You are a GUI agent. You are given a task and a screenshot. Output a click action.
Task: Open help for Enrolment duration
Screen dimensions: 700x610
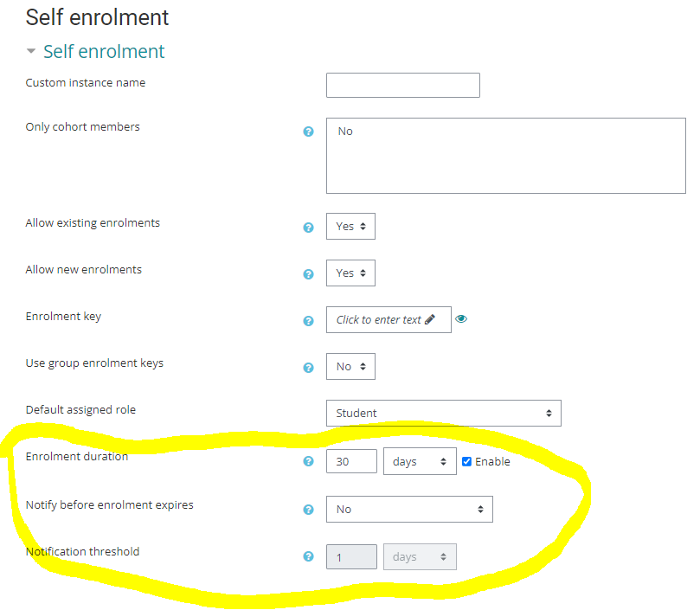coord(308,461)
